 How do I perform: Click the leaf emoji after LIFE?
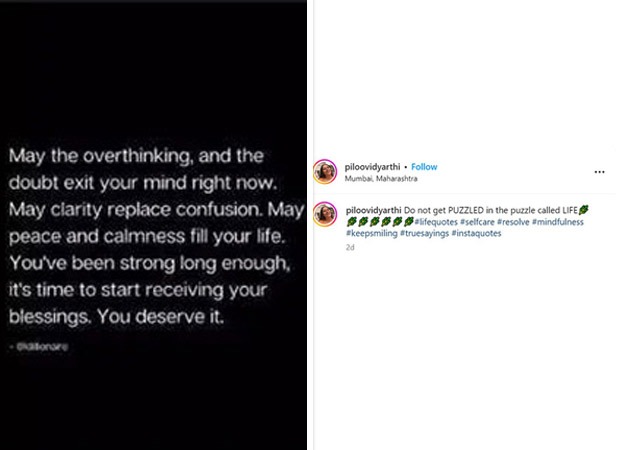click(583, 210)
